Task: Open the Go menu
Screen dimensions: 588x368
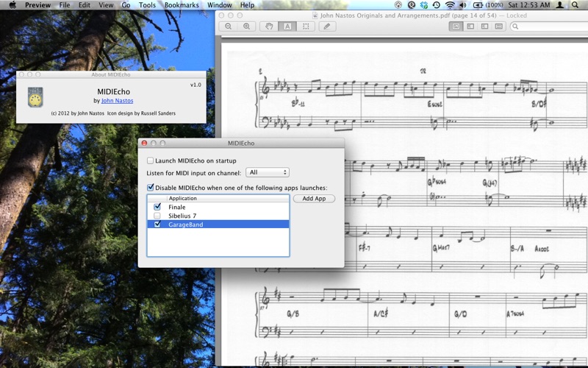Action: (126, 5)
